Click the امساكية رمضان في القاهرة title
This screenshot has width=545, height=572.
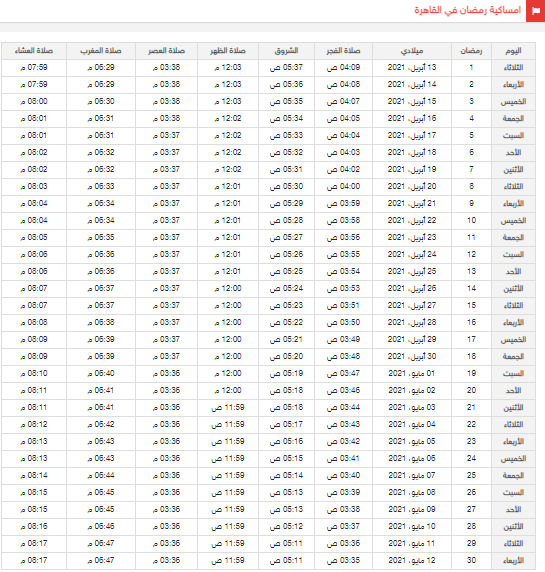click(467, 10)
